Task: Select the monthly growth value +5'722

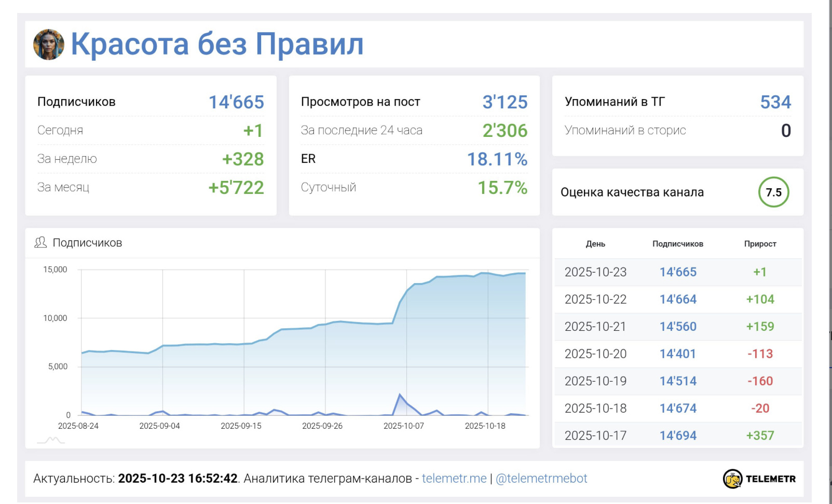Action: click(236, 188)
